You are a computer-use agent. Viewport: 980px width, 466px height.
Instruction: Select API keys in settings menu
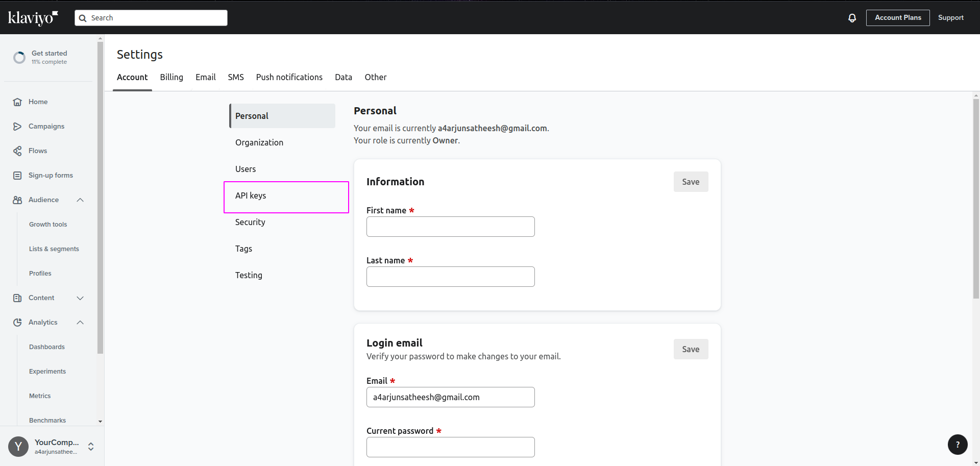251,196
